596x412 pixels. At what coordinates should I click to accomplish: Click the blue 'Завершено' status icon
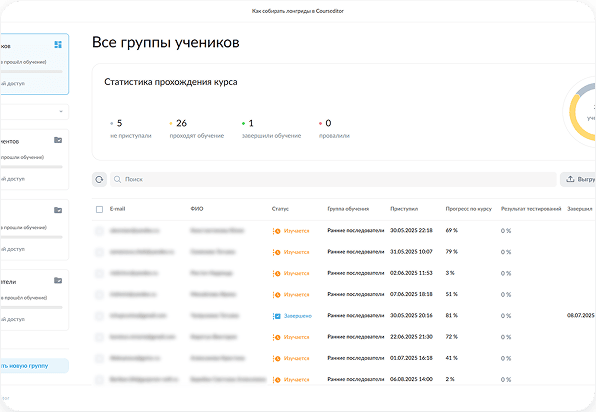[x=277, y=316]
